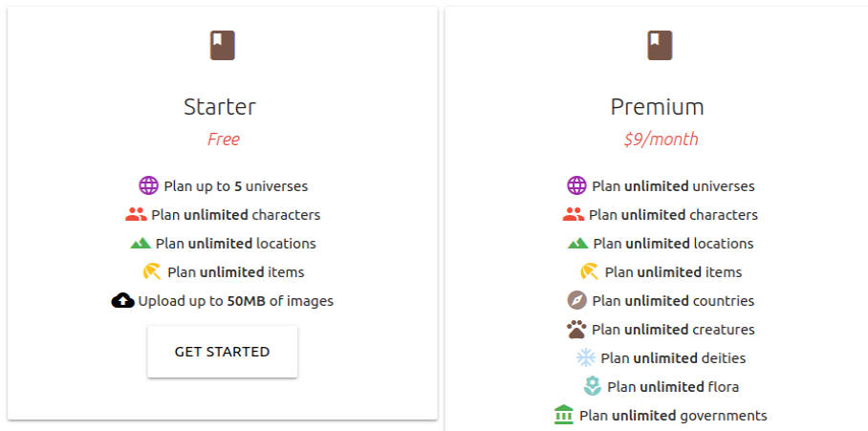Screen dimensions: 868x431
Task: Click the Premium plan heading
Action: [657, 106]
